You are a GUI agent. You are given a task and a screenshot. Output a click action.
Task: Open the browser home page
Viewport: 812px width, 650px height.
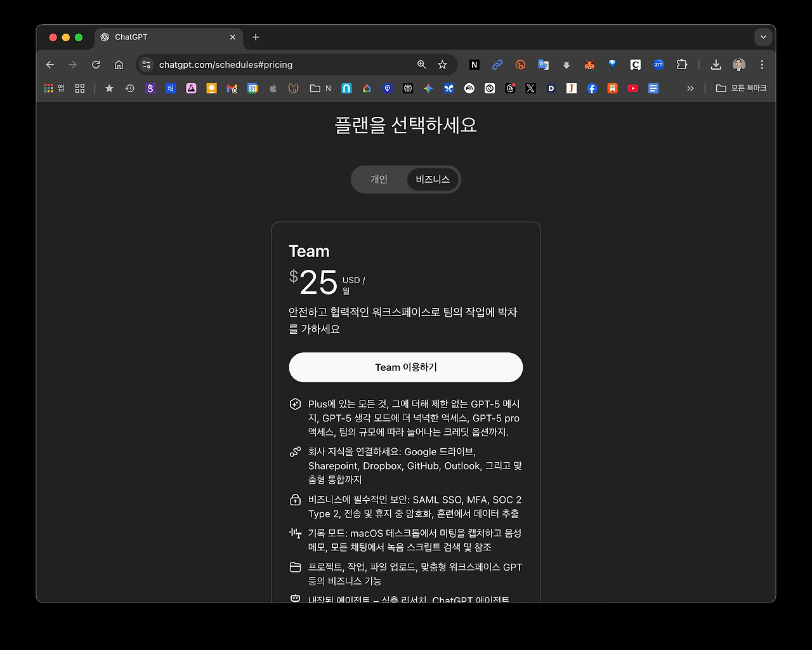(x=119, y=65)
